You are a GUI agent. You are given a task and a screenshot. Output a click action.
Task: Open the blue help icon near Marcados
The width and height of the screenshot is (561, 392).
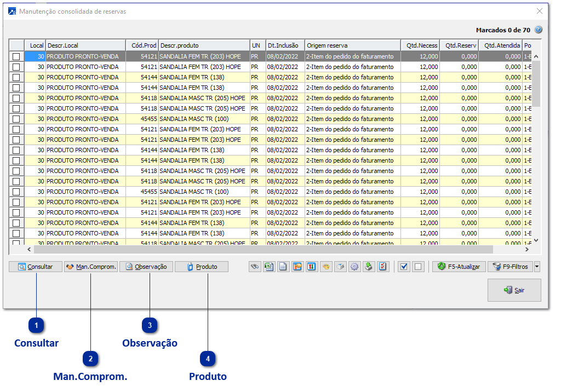(x=538, y=30)
